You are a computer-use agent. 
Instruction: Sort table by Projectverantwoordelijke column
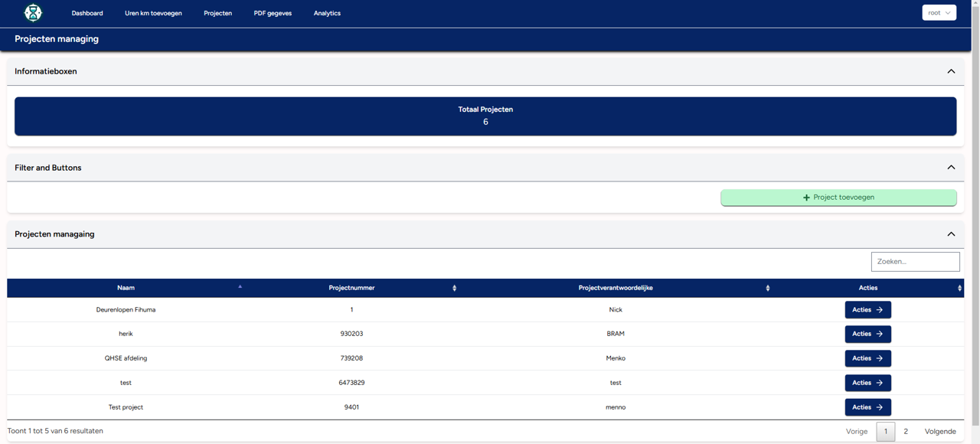pyautogui.click(x=616, y=288)
